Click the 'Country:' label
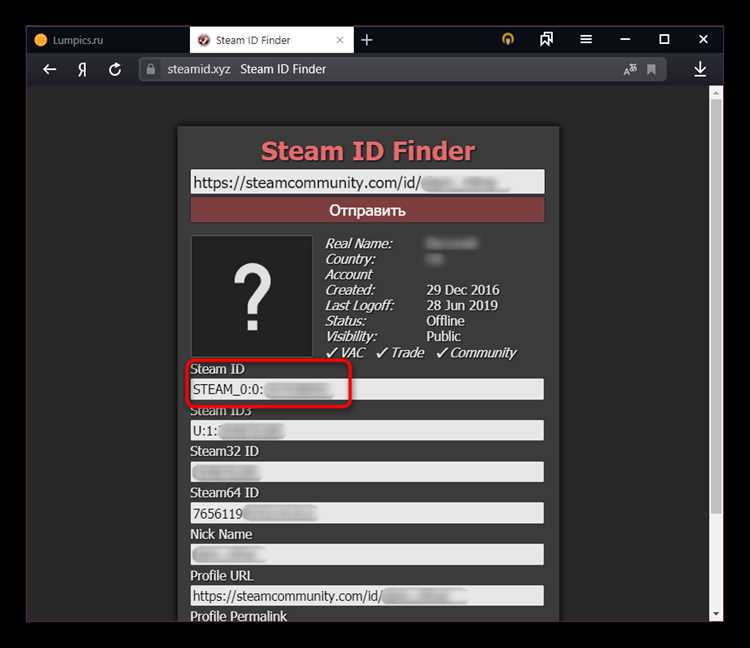Viewport: 750px width, 648px height. pyautogui.click(x=350, y=259)
